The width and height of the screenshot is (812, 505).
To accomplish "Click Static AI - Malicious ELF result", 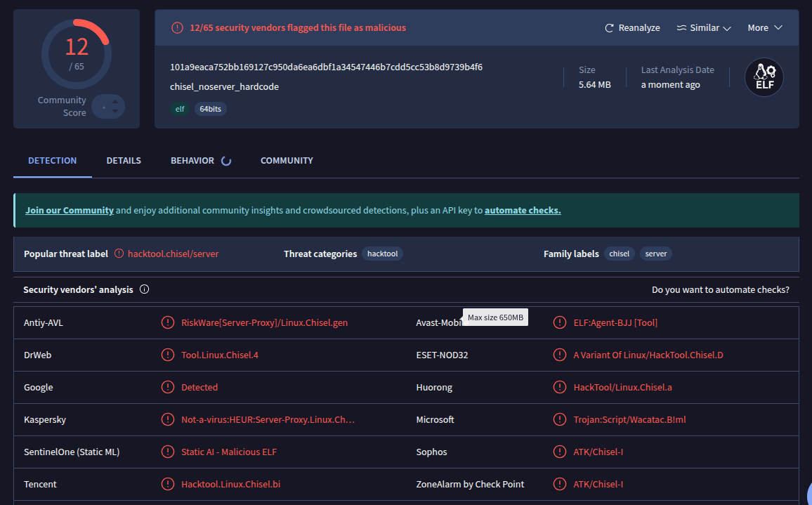I will click(229, 452).
